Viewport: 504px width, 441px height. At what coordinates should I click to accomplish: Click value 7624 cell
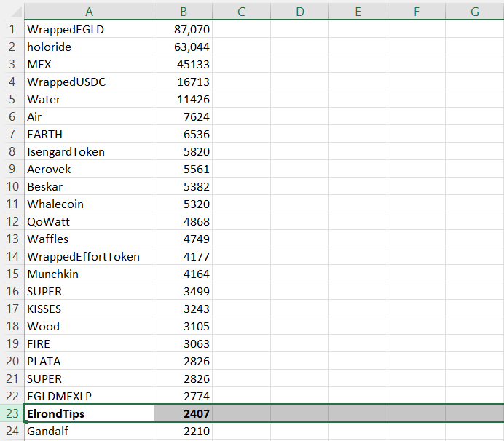[184, 116]
